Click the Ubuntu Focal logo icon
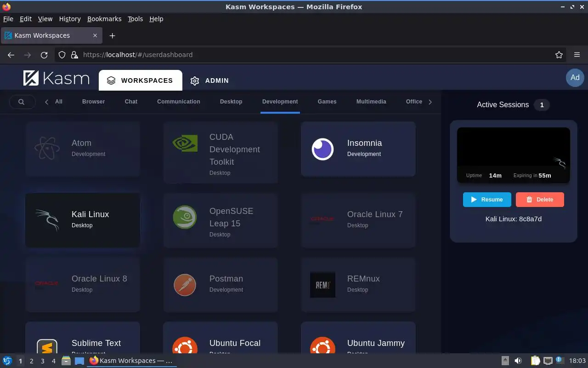 (x=185, y=345)
